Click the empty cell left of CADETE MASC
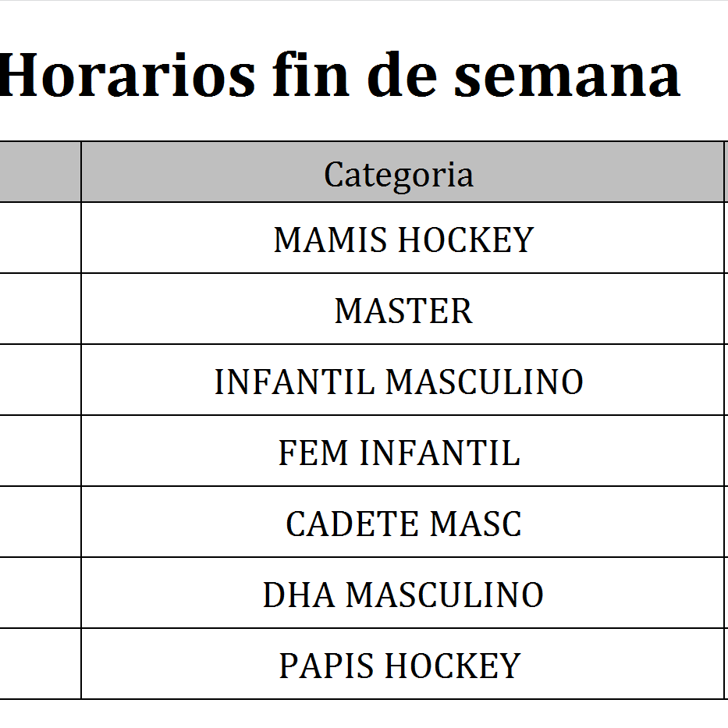Viewport: 728px width, 728px height. coord(39,523)
